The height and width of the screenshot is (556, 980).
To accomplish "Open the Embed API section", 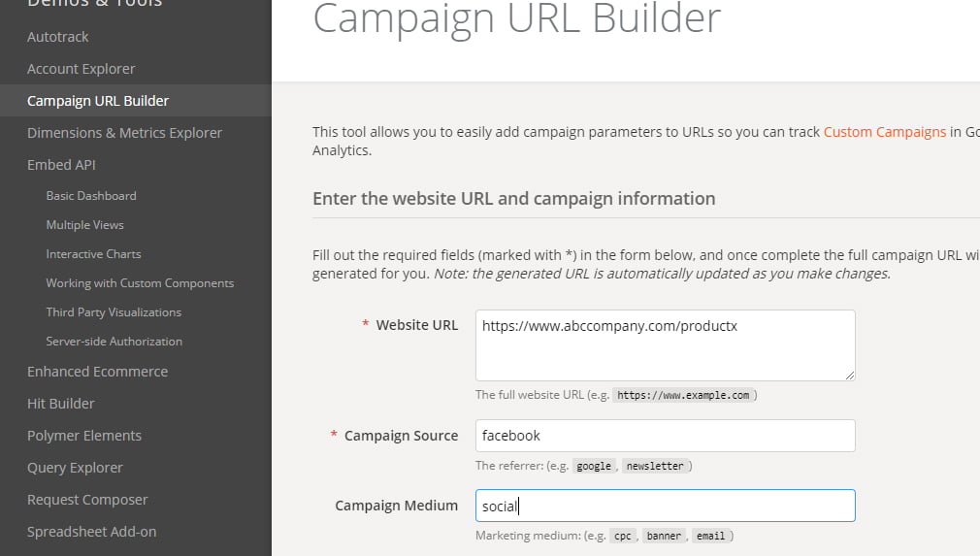I will click(x=61, y=165).
